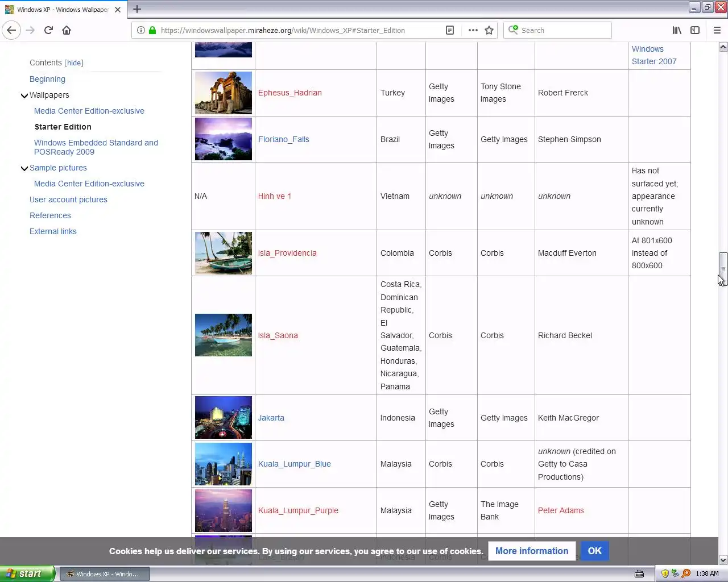
Task: Click the keyboard icon in taskbar
Action: coord(639,573)
